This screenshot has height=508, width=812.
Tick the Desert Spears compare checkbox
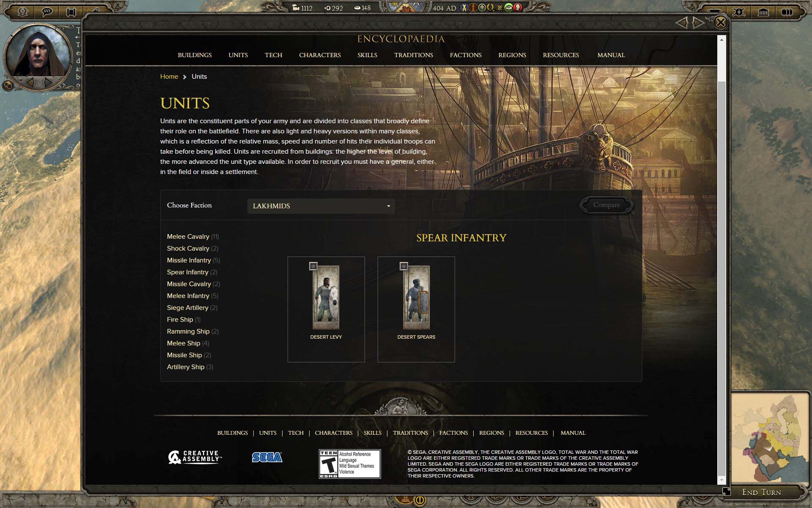(x=404, y=266)
